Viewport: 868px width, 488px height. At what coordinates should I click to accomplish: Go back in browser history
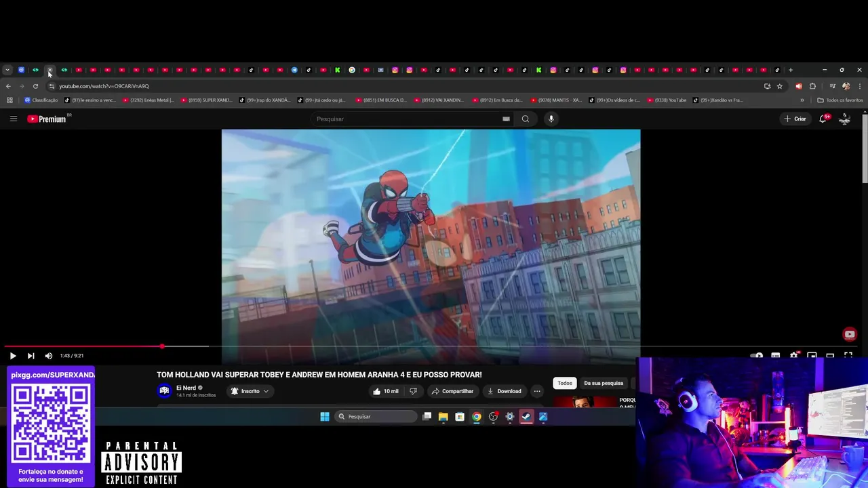point(8,86)
